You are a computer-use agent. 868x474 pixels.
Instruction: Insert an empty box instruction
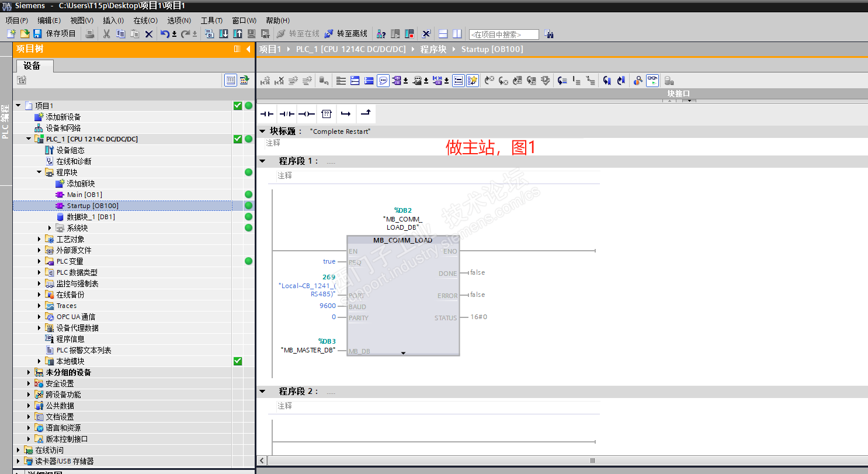click(327, 113)
